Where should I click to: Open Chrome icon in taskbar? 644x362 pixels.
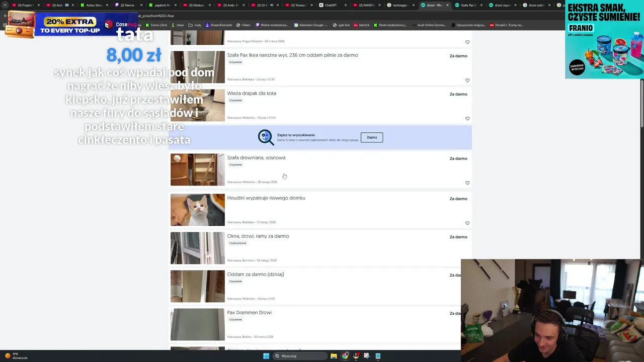[x=345, y=356]
